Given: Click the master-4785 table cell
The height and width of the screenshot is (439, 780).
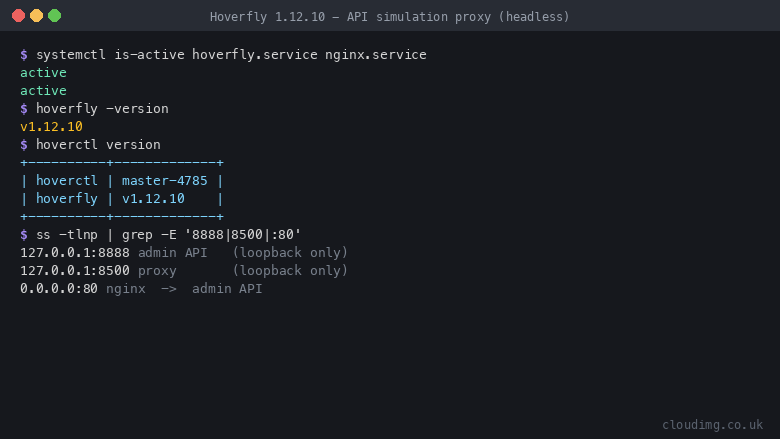Looking at the screenshot, I should (x=165, y=180).
